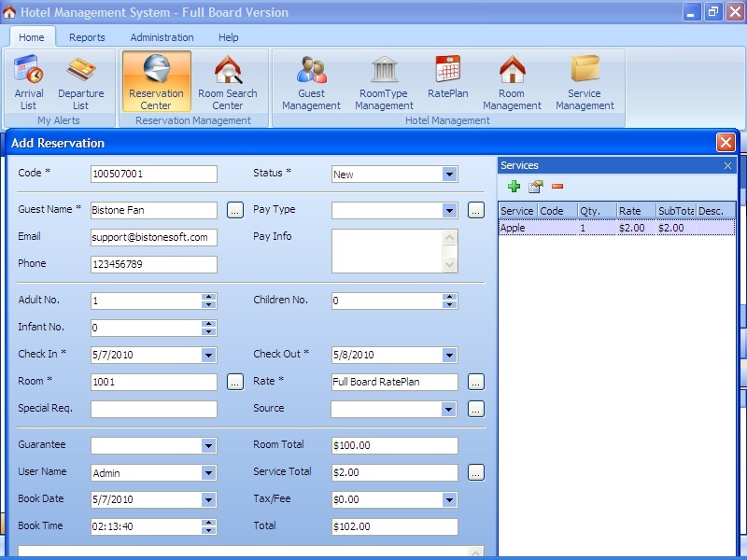
Task: Click into the Special Req. field
Action: pyautogui.click(x=154, y=409)
